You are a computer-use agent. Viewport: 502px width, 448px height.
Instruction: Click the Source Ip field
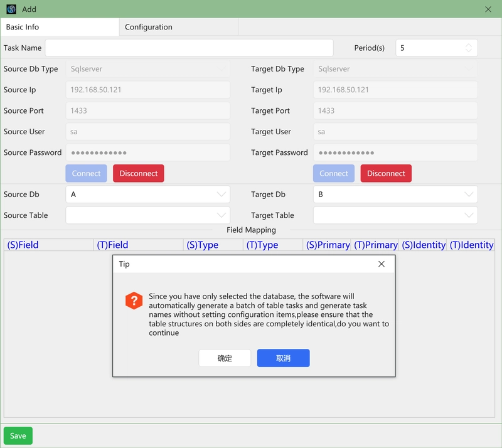(147, 90)
